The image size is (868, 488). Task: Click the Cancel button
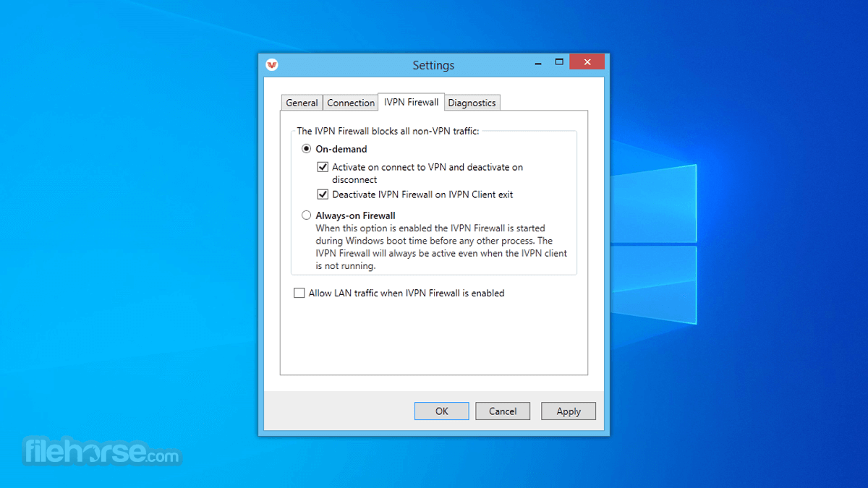coord(503,411)
